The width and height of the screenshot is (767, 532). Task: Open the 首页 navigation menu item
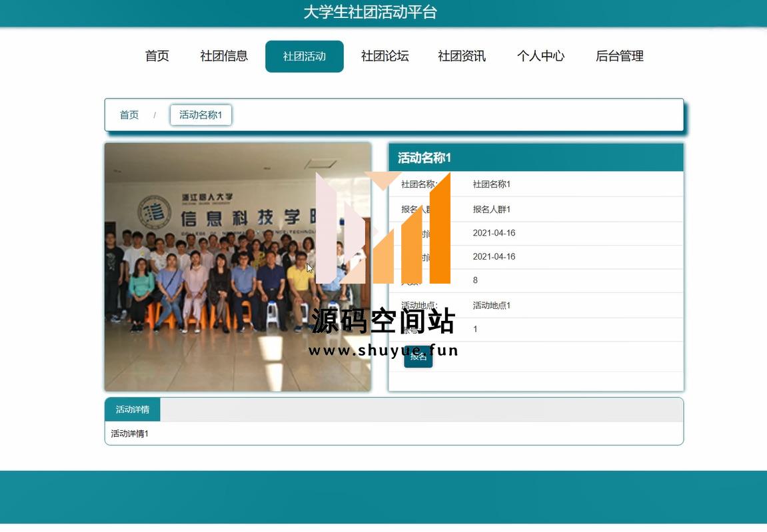pos(157,57)
